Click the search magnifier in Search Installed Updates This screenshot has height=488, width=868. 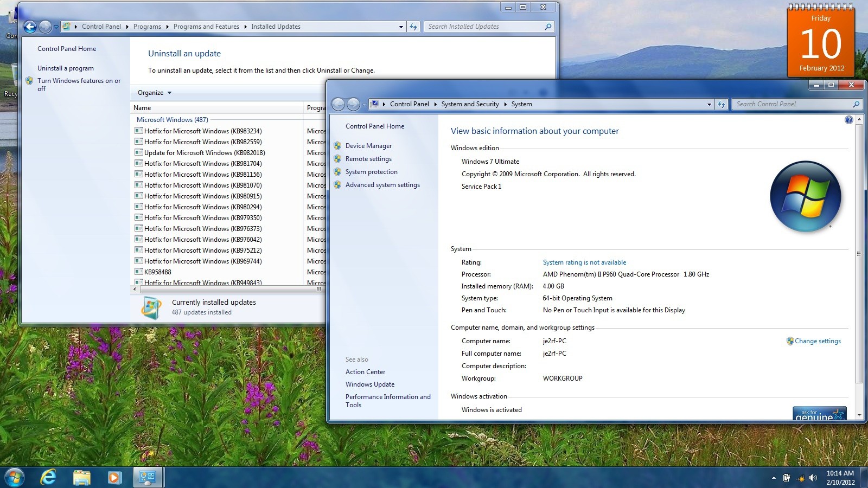coord(548,27)
